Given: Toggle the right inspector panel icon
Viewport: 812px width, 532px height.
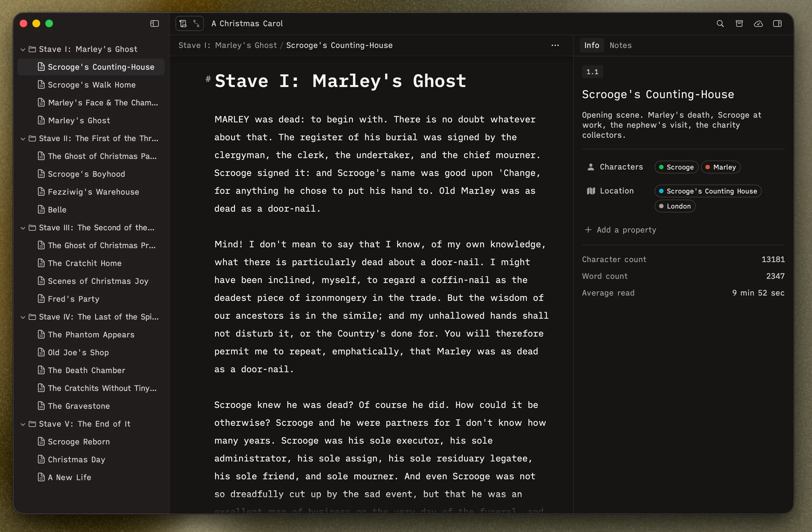Looking at the screenshot, I should [x=777, y=23].
